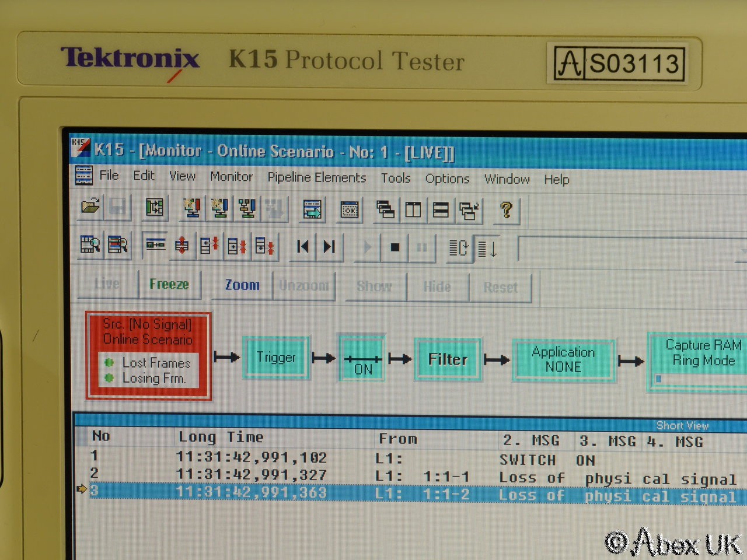Click the disabled Show button
This screenshot has width=747, height=560.
375,286
